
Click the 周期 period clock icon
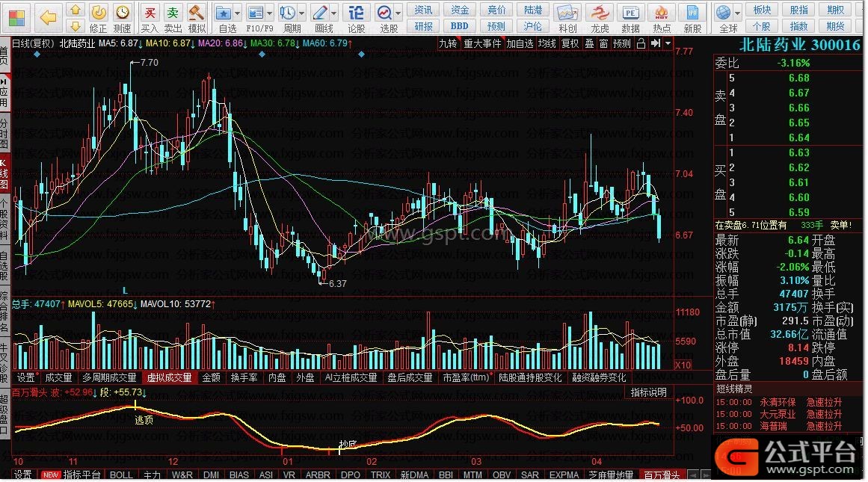287,12
